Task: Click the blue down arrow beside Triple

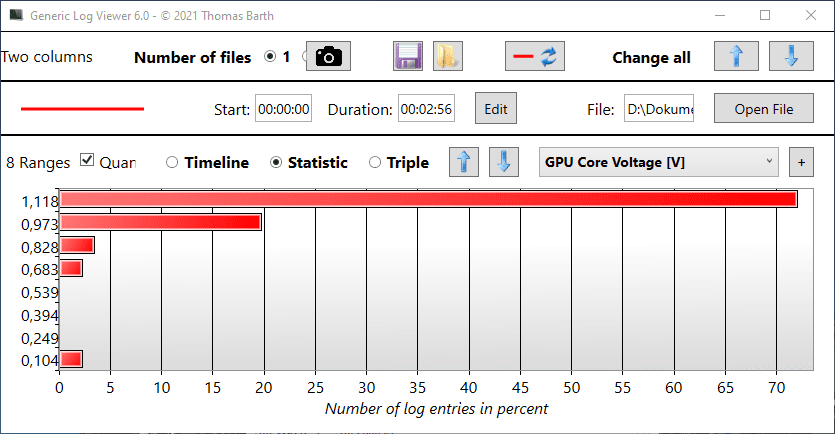Action: tap(504, 162)
